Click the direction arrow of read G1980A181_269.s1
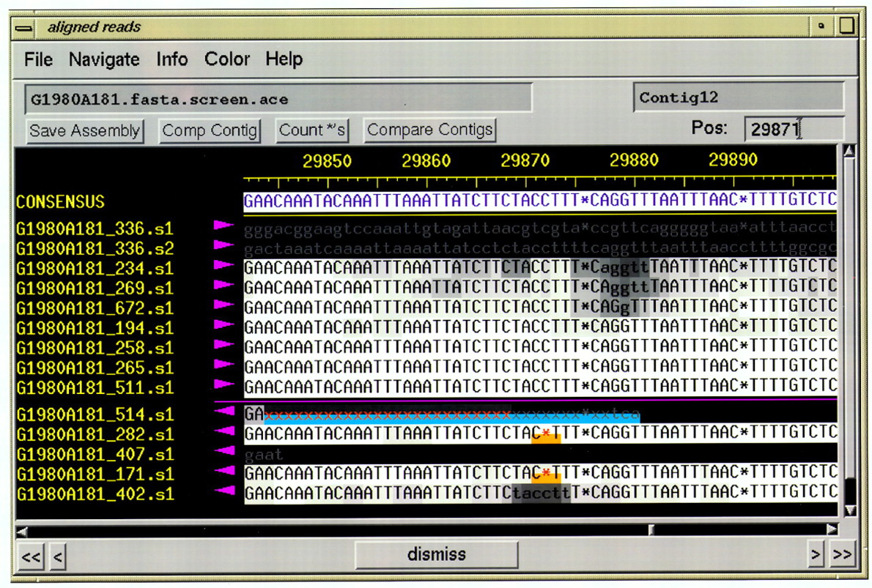Viewport: 872px width, 588px height. click(224, 285)
